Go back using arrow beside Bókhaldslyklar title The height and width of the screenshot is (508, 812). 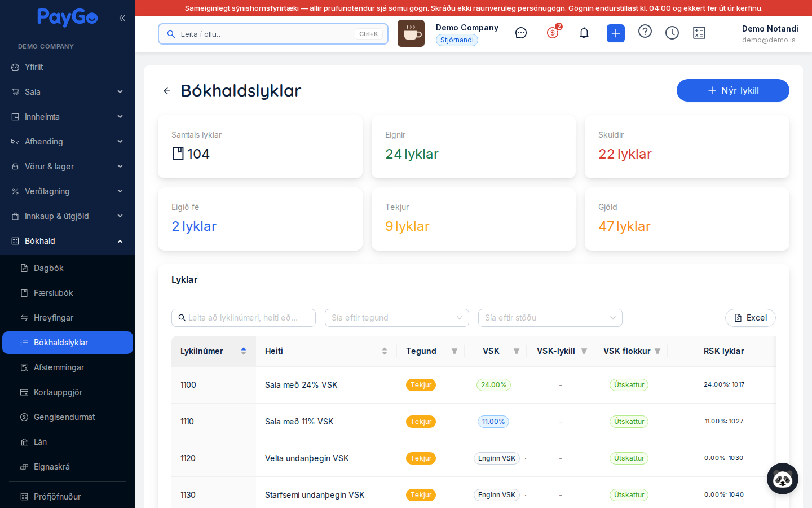tap(167, 91)
